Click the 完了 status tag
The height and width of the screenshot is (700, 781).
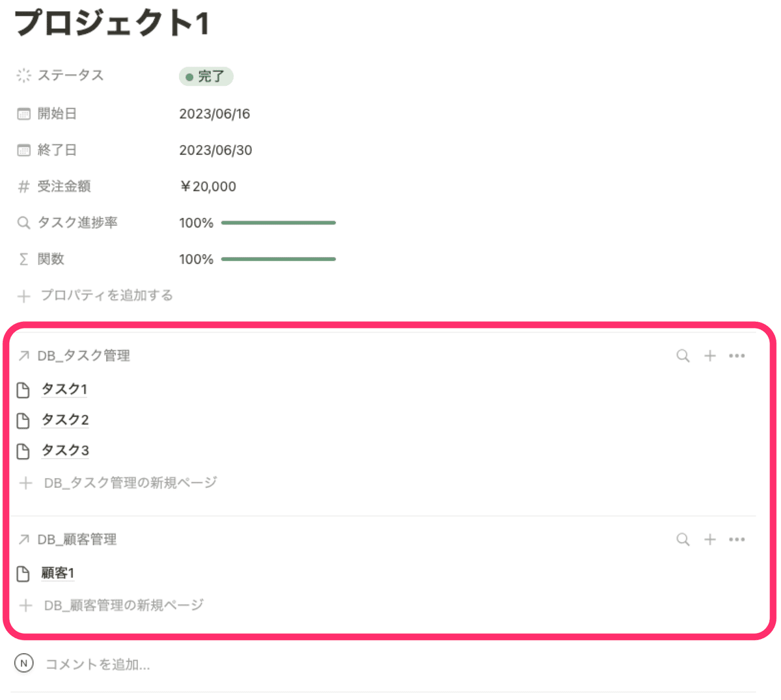click(206, 75)
